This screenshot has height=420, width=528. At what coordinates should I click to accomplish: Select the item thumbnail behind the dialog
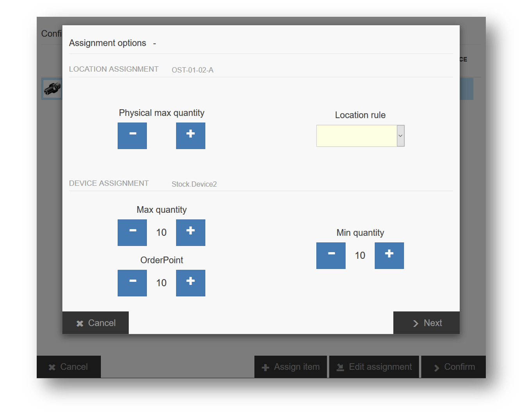click(x=52, y=89)
